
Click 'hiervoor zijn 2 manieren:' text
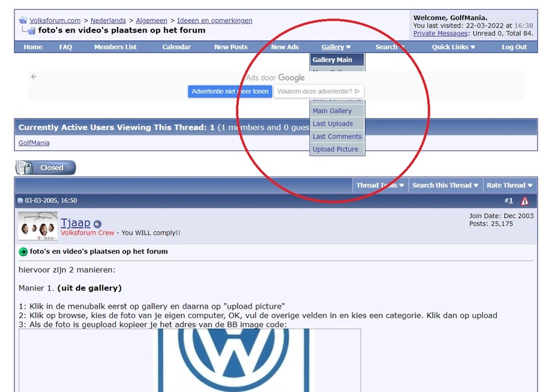point(67,270)
